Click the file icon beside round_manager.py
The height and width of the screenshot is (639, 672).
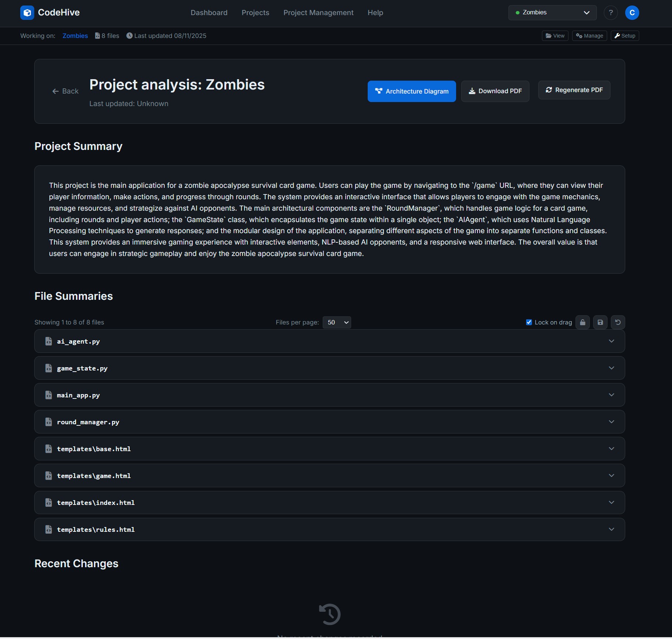(x=49, y=422)
